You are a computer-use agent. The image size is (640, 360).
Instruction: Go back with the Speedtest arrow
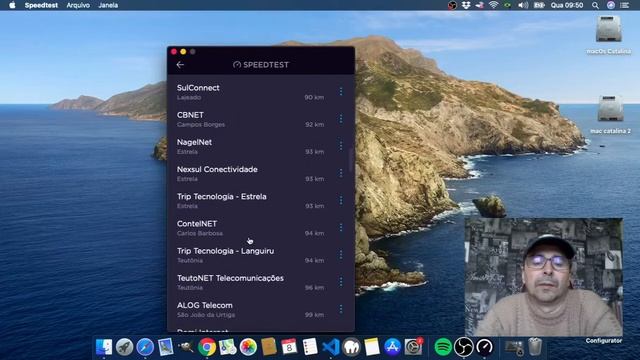[180, 64]
